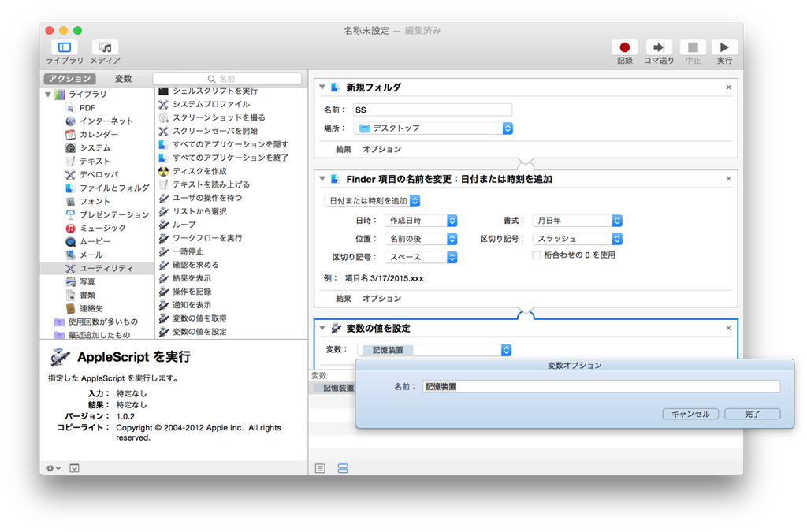Select the ループ action
807x532 pixels.
coord(184,225)
